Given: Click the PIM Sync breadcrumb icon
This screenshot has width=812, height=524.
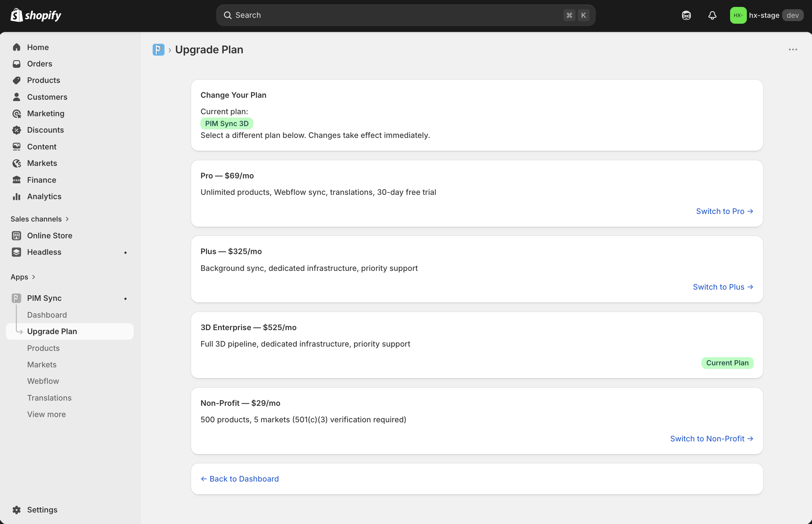Looking at the screenshot, I should (x=159, y=50).
